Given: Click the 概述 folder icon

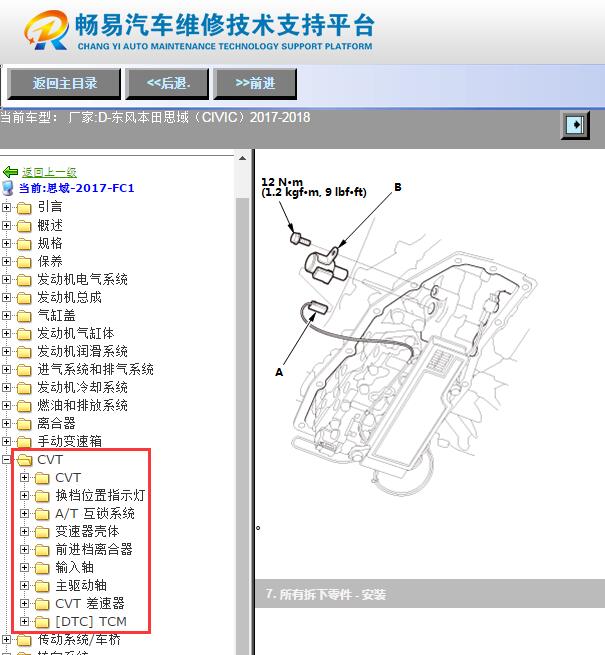Looking at the screenshot, I should click(24, 226).
